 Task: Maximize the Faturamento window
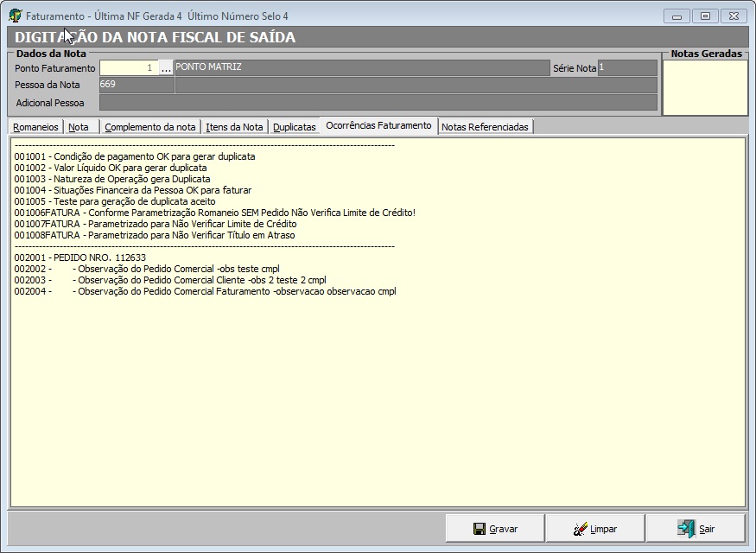coord(706,16)
